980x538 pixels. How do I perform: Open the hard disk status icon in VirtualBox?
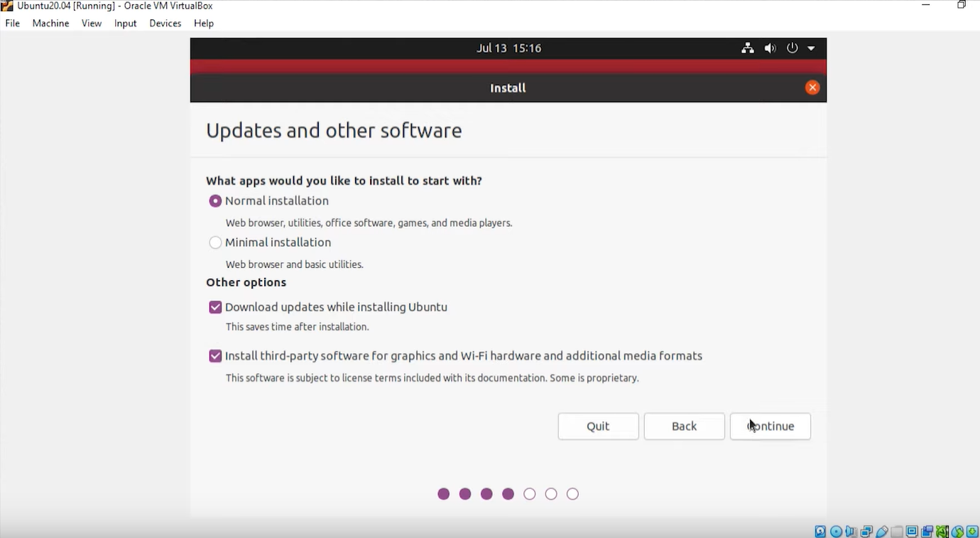(x=820, y=531)
